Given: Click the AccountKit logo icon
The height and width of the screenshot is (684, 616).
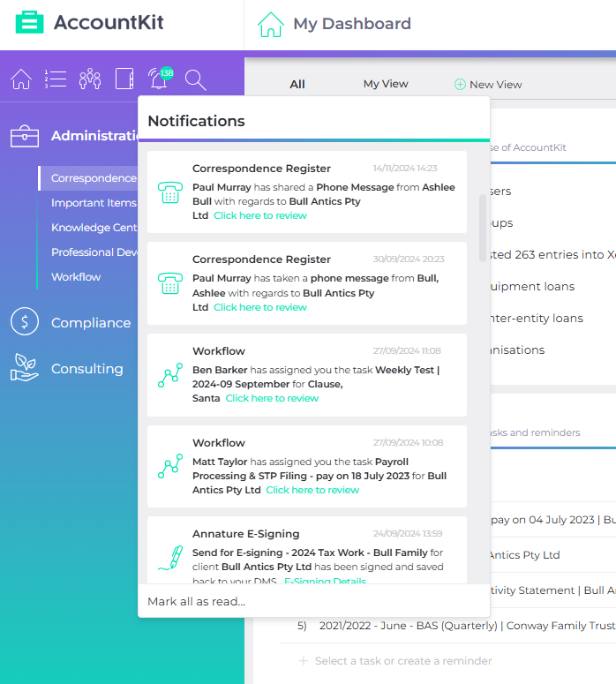Looking at the screenshot, I should coord(30,23).
